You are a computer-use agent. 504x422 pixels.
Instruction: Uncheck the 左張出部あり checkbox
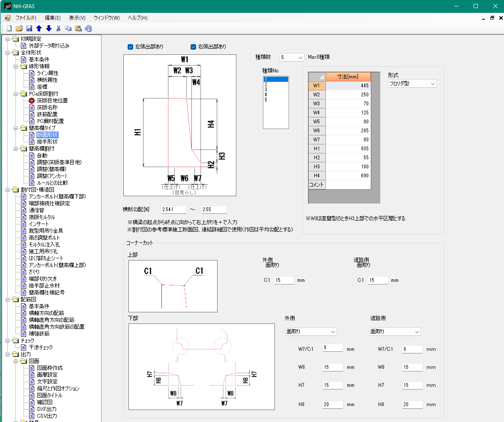coord(131,47)
